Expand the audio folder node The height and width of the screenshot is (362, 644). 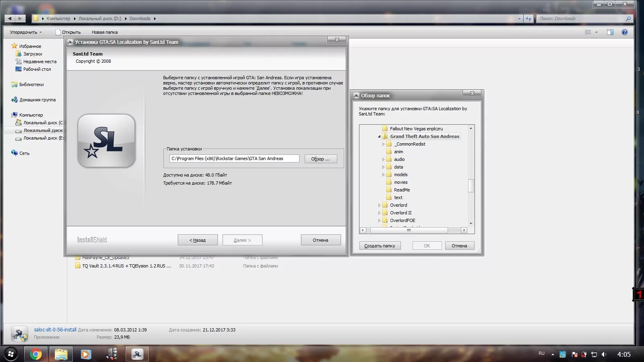click(x=383, y=159)
